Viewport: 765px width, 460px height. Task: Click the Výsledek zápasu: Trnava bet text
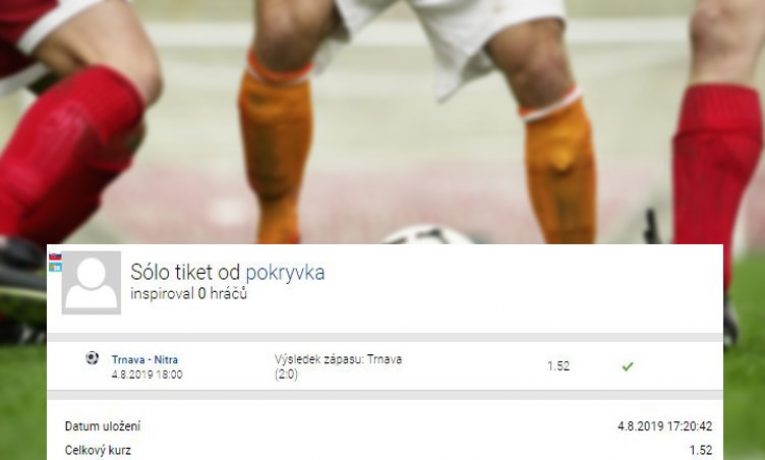(x=338, y=360)
